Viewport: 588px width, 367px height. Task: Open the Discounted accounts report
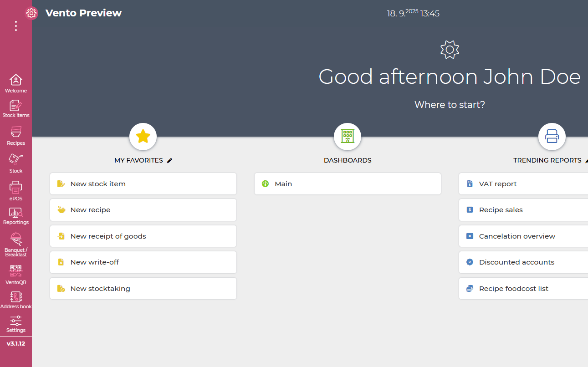coord(523,262)
